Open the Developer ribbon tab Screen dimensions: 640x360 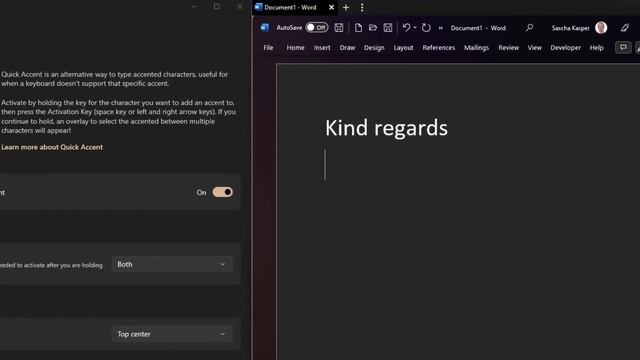565,48
